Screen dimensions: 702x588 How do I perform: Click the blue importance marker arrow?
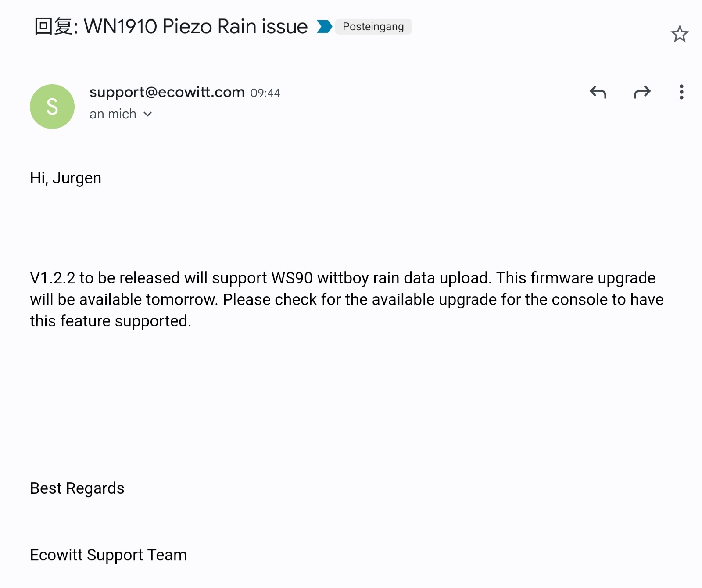324,27
